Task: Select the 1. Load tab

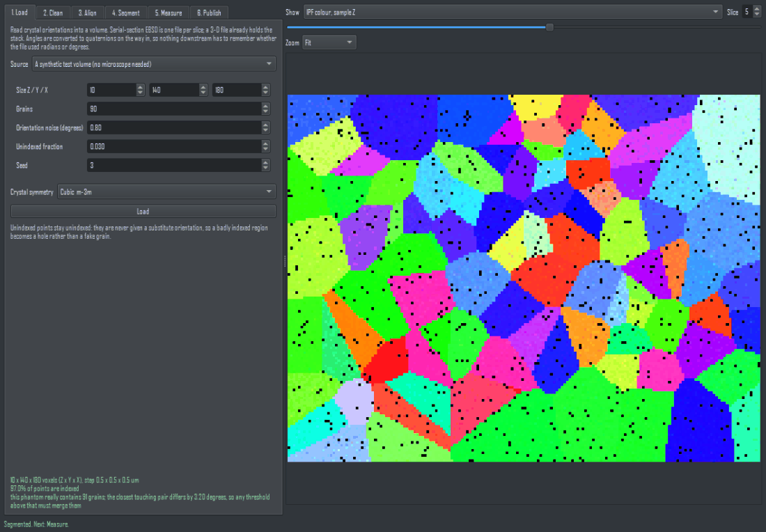Action: [19, 13]
